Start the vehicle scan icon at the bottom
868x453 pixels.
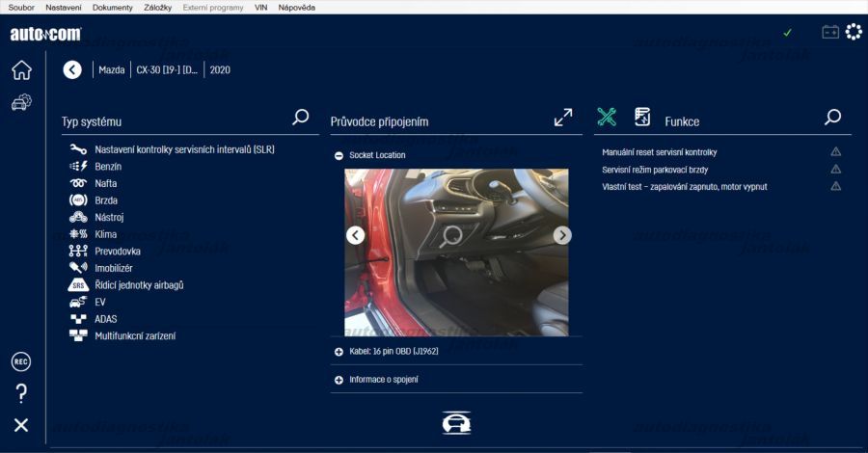[457, 423]
